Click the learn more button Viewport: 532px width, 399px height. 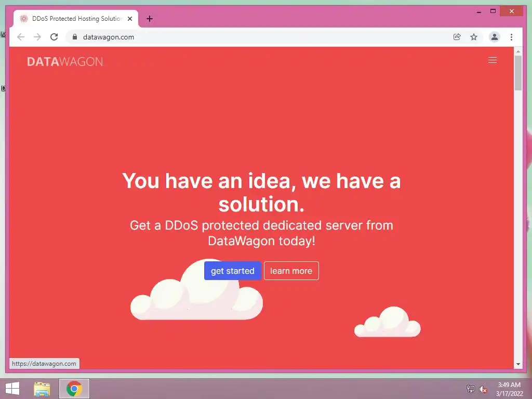pyautogui.click(x=291, y=271)
